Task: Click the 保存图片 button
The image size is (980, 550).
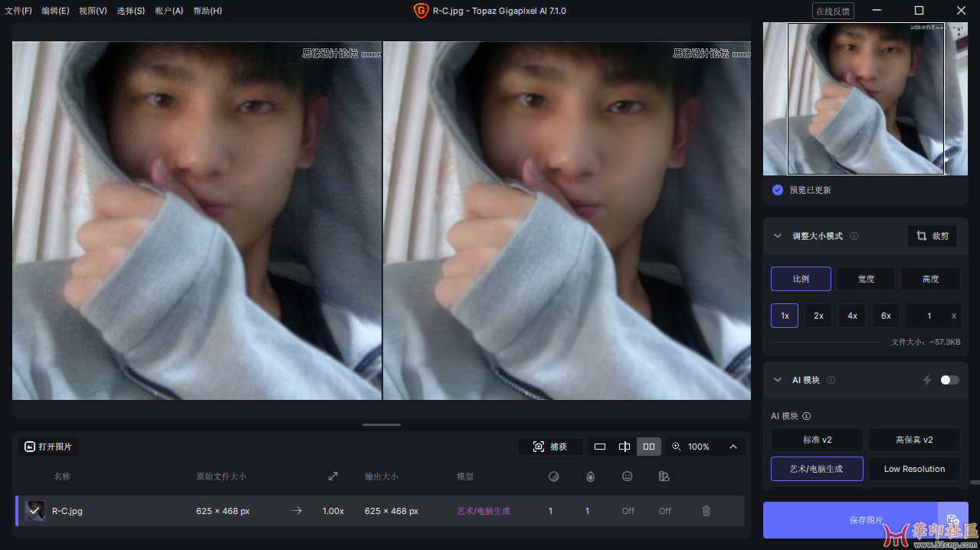Action: point(850,520)
